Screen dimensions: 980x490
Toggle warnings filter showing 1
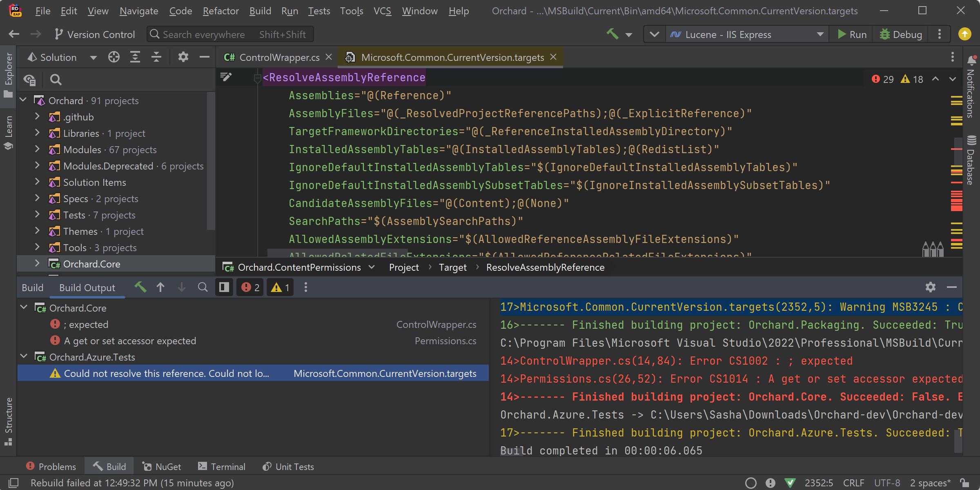coord(281,287)
